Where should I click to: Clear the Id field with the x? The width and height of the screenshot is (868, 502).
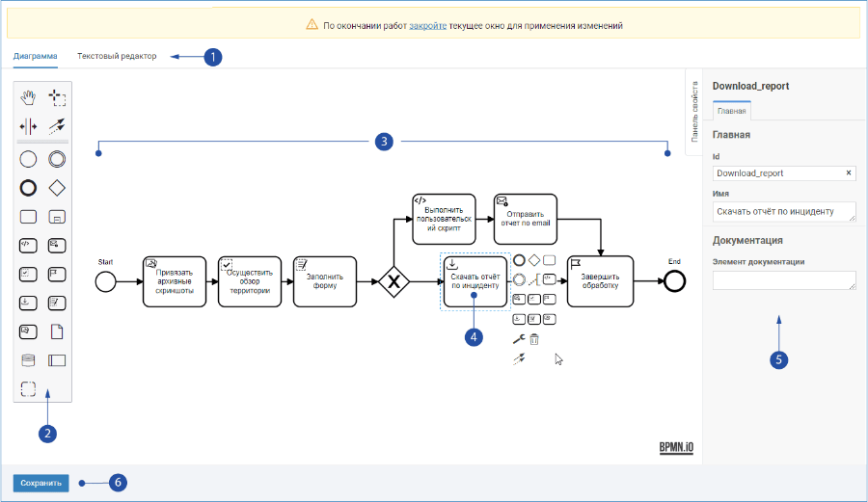pyautogui.click(x=849, y=173)
